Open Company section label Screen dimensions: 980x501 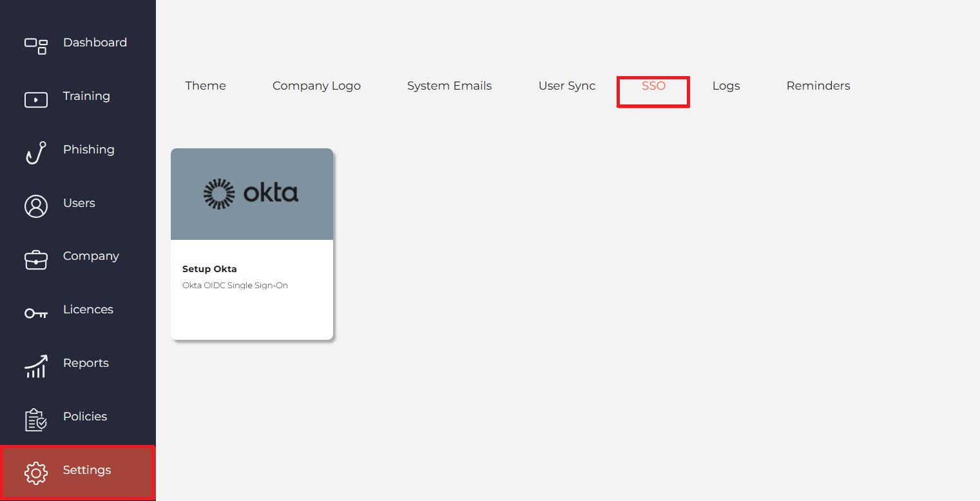(91, 256)
